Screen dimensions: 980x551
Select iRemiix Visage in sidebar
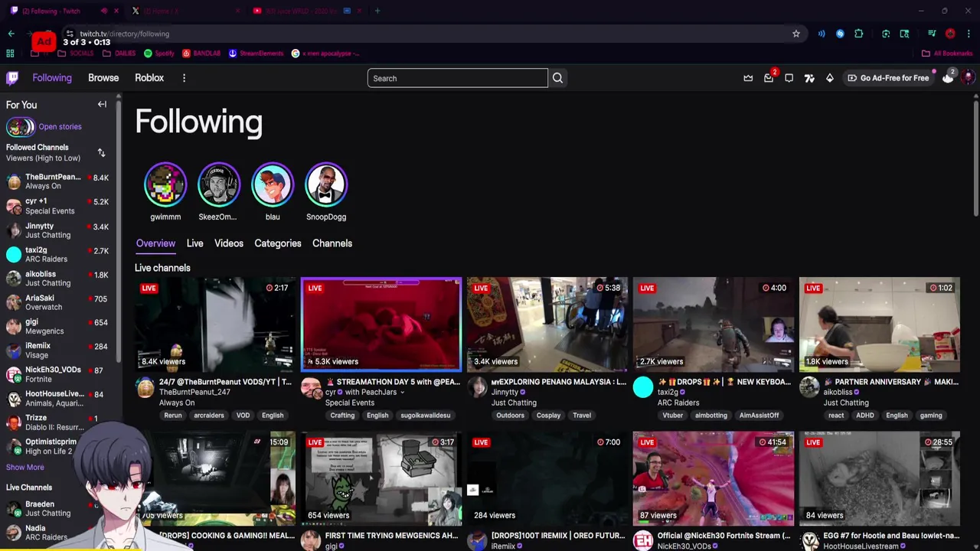click(57, 350)
